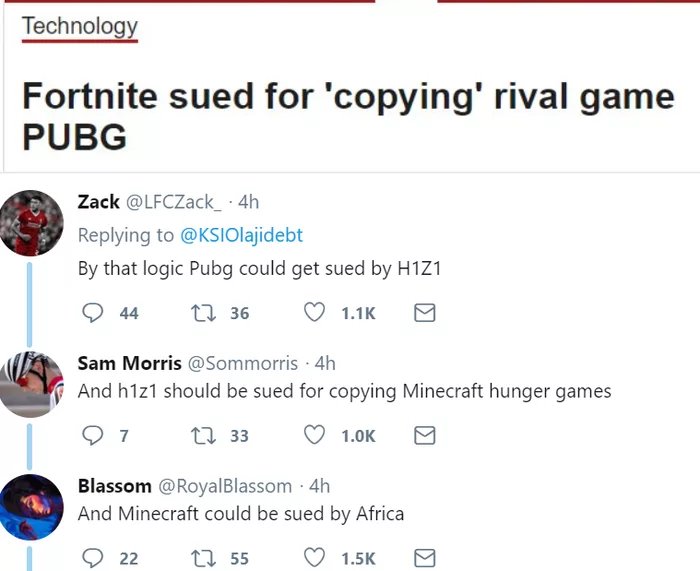Viewport: 700px width, 571px height.
Task: Reply to Blassom's Africa tweet
Action: [92, 558]
